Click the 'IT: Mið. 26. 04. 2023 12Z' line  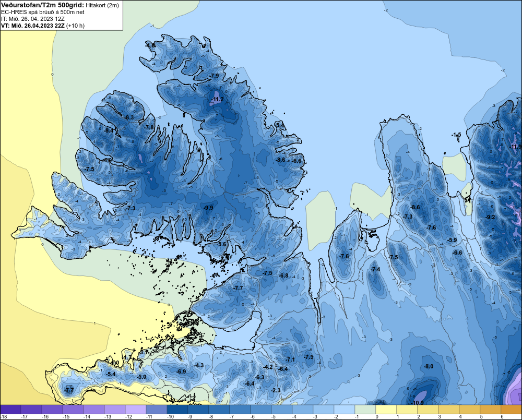32,19
